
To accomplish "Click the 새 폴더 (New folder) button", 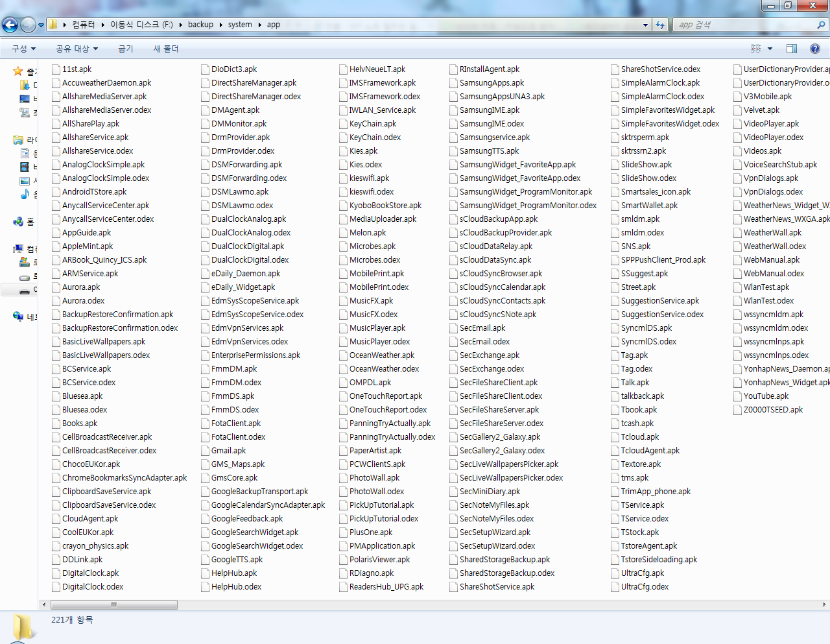I will [166, 49].
